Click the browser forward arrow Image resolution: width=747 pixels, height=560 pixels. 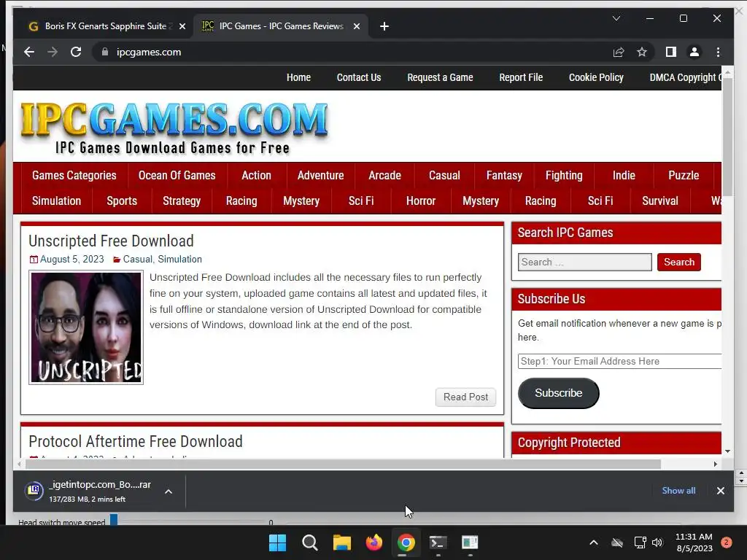(53, 52)
